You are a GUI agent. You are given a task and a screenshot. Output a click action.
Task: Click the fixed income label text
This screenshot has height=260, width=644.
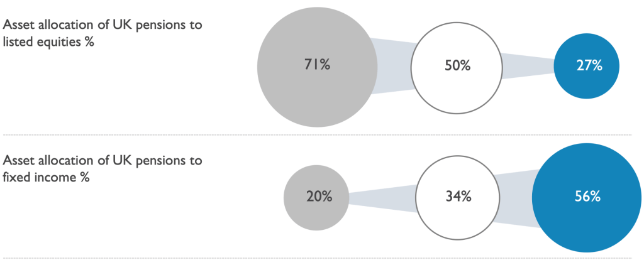point(103,168)
